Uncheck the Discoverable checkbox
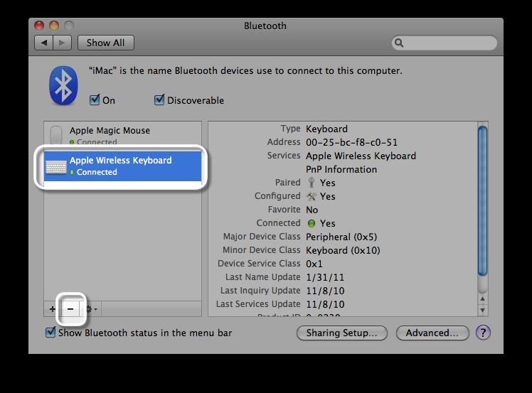The width and height of the screenshot is (532, 393). (159, 100)
